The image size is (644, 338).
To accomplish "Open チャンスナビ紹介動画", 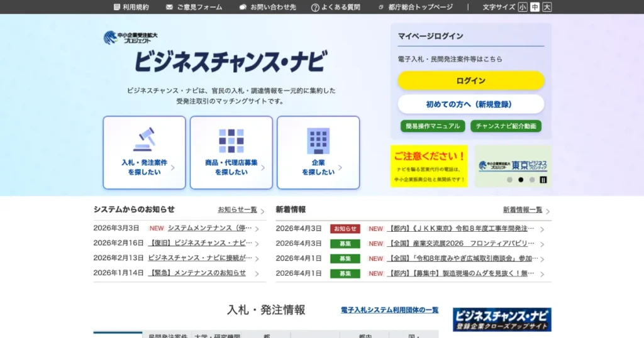I will [506, 126].
